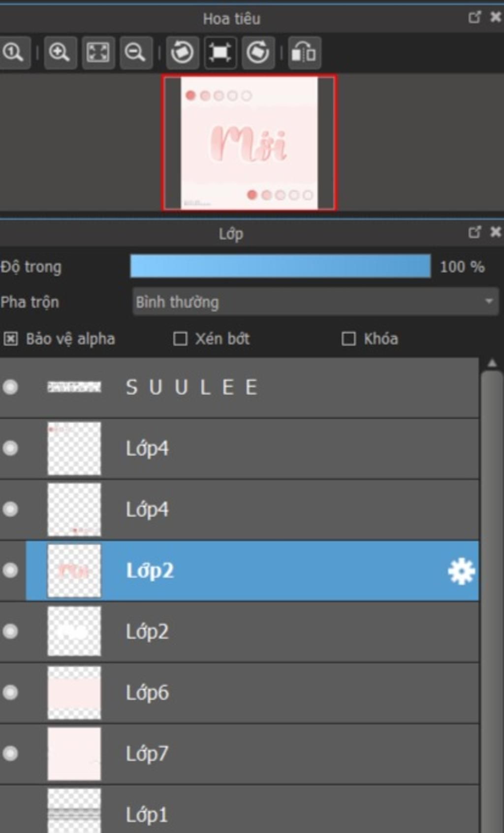The width and height of the screenshot is (504, 833).
Task: Pop out the Lớp panel
Action: click(474, 232)
